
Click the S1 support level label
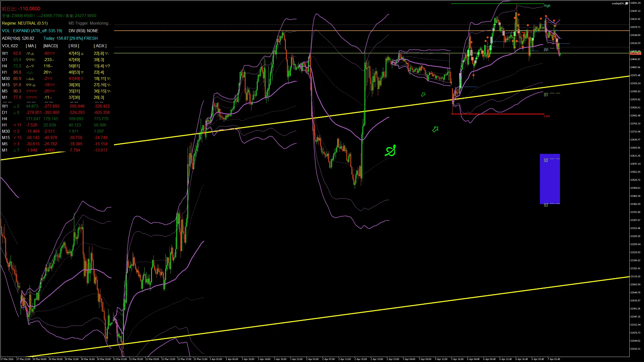click(546, 95)
